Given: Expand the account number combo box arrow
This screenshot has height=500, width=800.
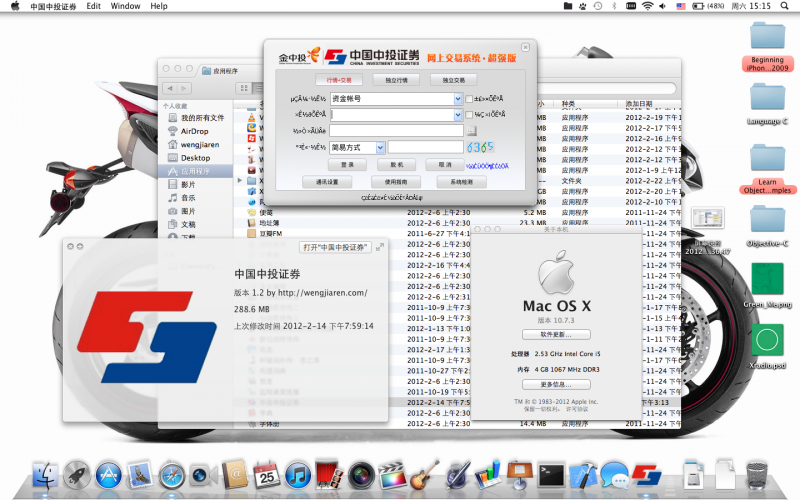Looking at the screenshot, I should 457,115.
